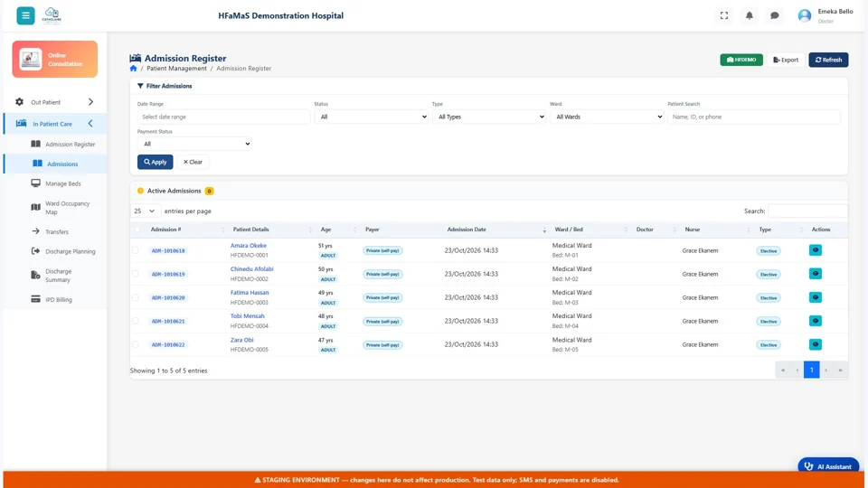
Task: Focus the table Search box
Action: [807, 211]
